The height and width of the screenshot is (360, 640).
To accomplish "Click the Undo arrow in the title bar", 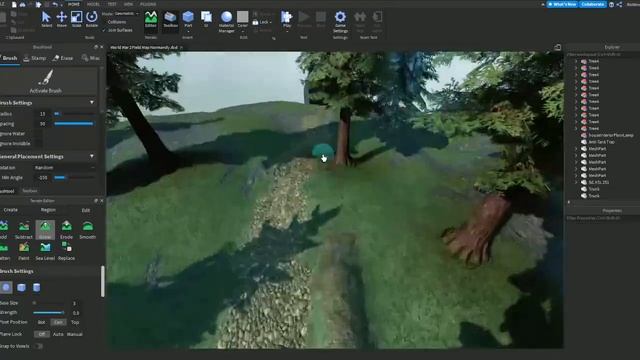I will (55, 4).
